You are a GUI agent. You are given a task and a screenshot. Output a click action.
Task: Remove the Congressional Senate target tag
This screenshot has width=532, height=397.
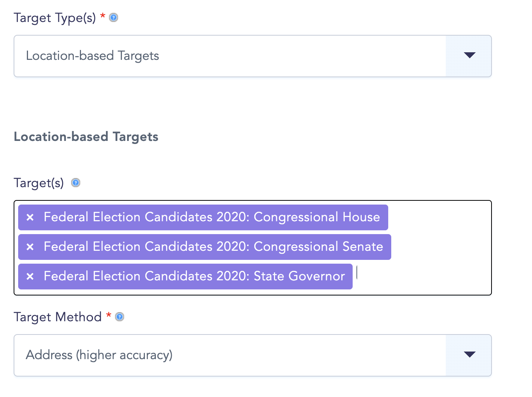pyautogui.click(x=30, y=247)
